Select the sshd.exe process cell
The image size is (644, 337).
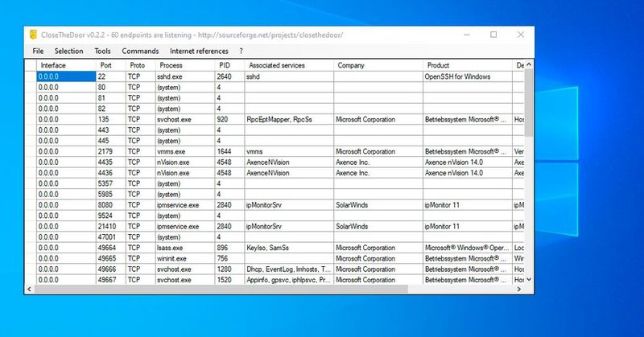pos(185,76)
